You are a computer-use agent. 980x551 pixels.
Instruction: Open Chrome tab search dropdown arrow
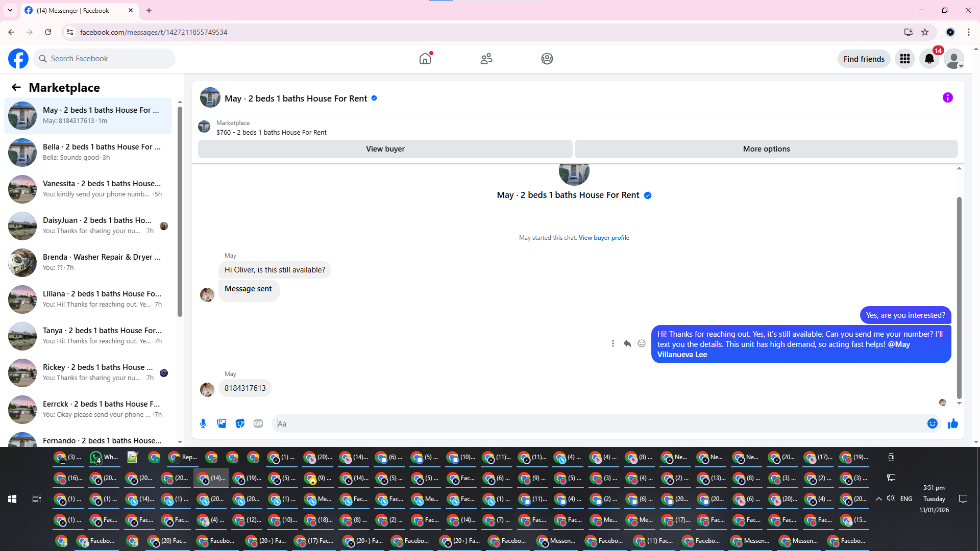(10, 10)
